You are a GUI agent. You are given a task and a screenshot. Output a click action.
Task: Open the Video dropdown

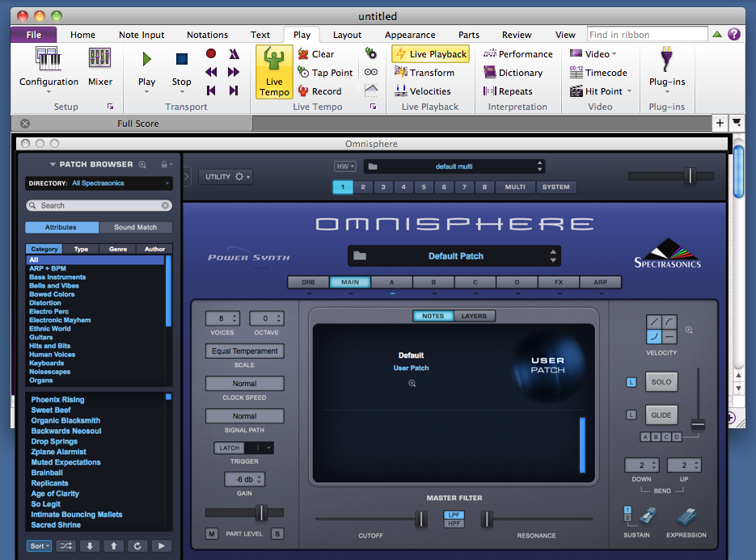click(x=593, y=54)
